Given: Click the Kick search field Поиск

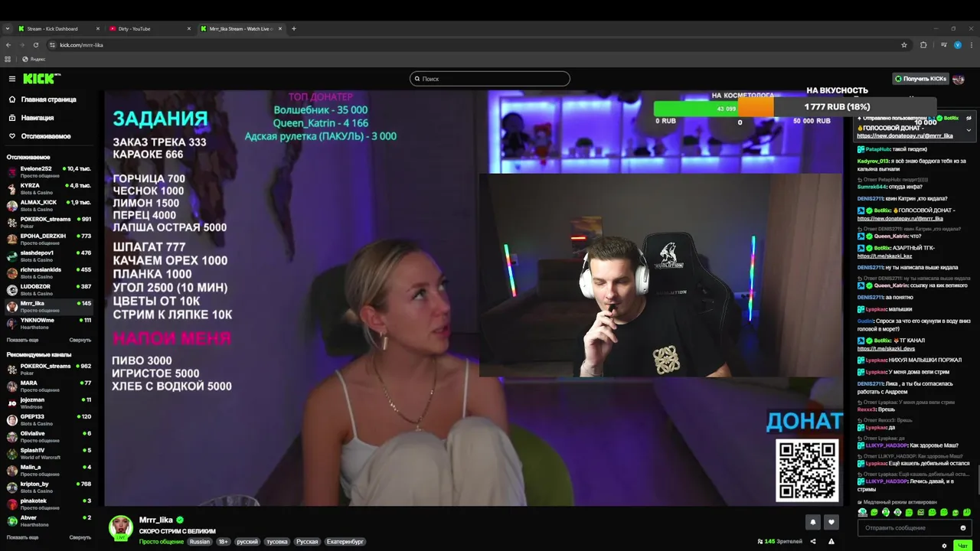Looking at the screenshot, I should click(x=490, y=79).
